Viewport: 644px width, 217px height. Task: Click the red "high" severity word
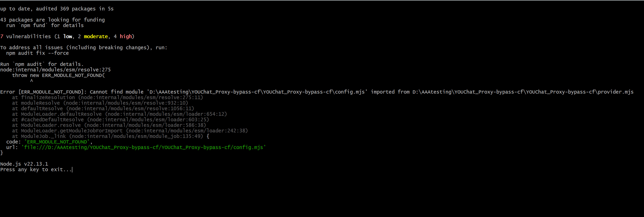(x=126, y=36)
